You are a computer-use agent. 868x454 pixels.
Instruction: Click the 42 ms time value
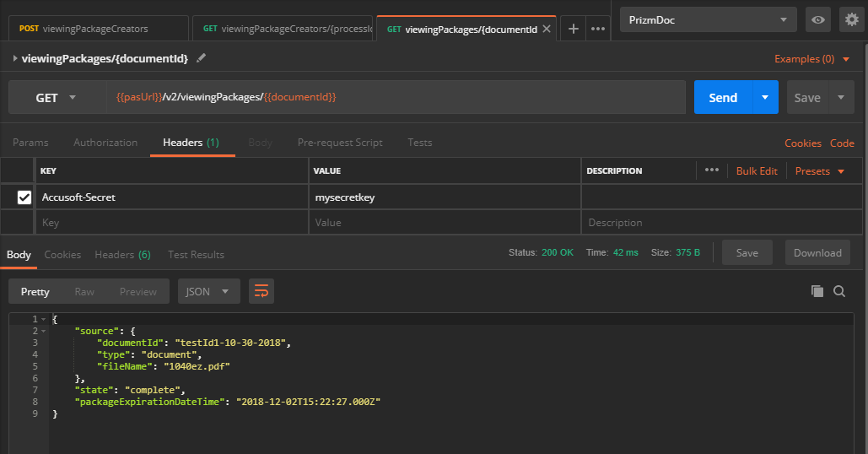626,252
